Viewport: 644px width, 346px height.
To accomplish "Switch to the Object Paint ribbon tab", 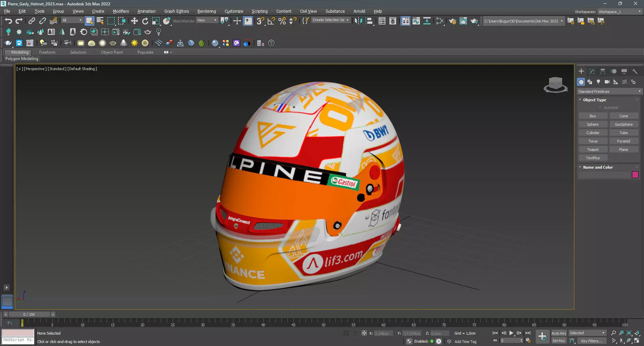I will pos(112,52).
